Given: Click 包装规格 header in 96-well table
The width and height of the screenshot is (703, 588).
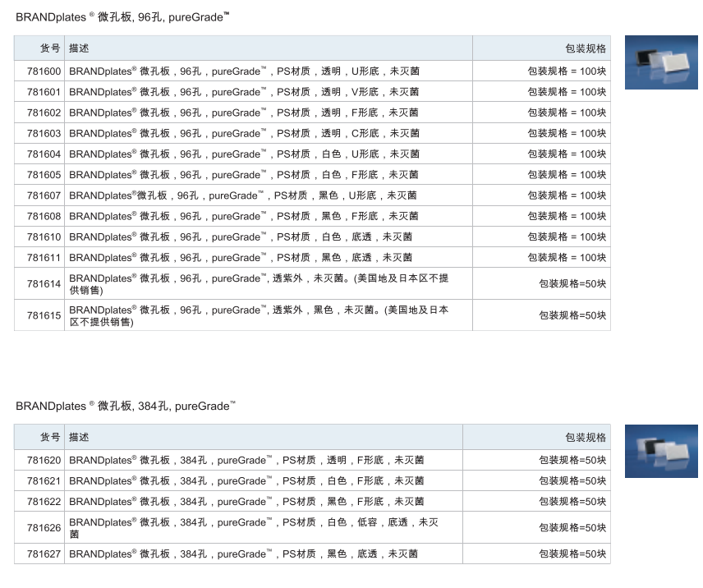Looking at the screenshot, I should pos(586,48).
